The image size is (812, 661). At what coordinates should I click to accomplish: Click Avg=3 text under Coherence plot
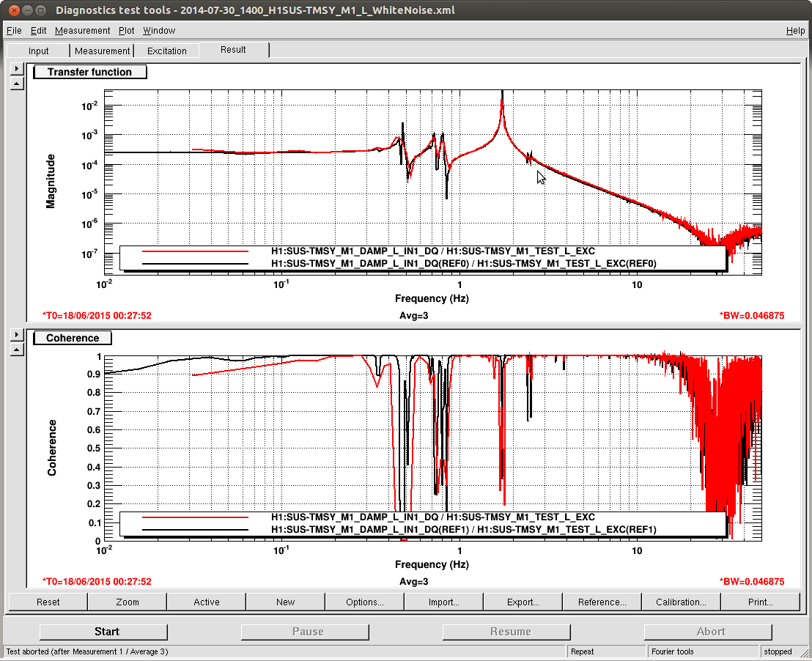coord(414,582)
